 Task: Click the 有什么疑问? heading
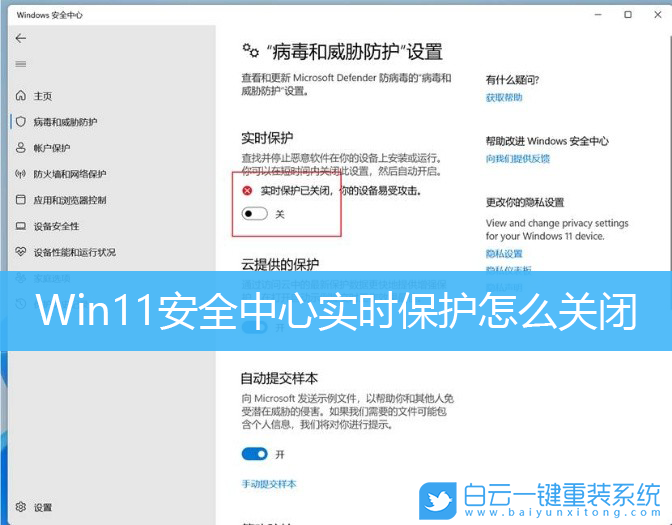pyautogui.click(x=512, y=80)
